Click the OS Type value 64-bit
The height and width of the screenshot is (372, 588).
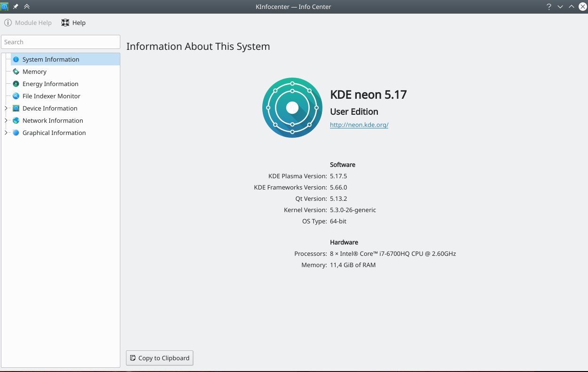[338, 221]
